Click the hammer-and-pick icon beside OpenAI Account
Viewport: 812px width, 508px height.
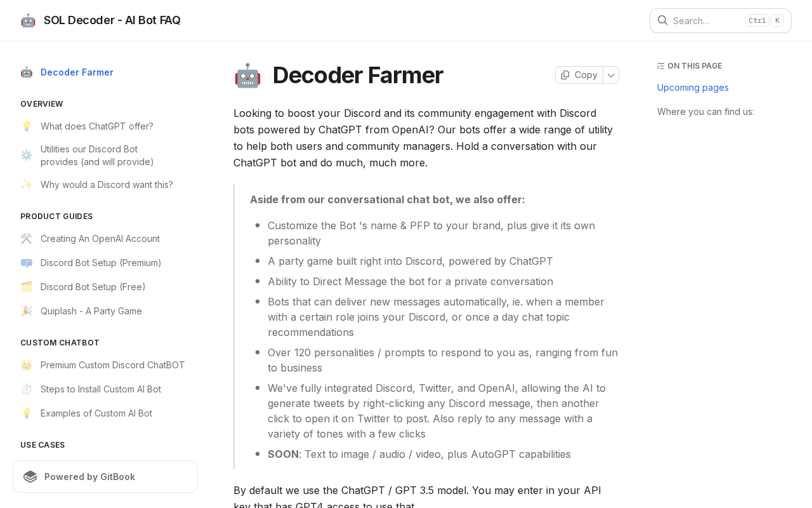pos(27,239)
